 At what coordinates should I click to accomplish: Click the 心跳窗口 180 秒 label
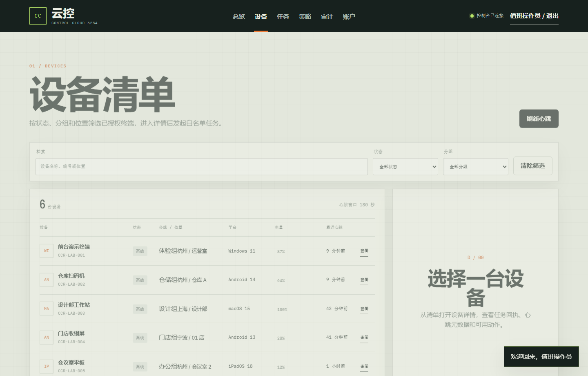(357, 205)
